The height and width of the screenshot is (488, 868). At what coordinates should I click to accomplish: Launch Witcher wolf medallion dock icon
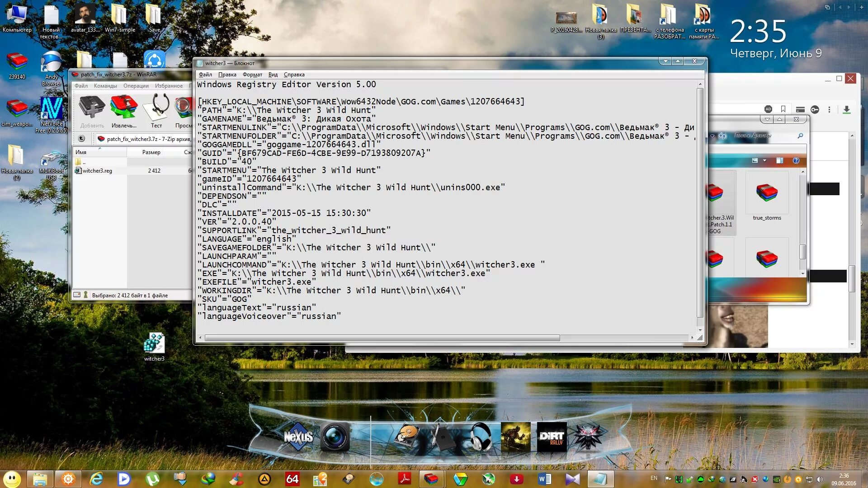587,436
